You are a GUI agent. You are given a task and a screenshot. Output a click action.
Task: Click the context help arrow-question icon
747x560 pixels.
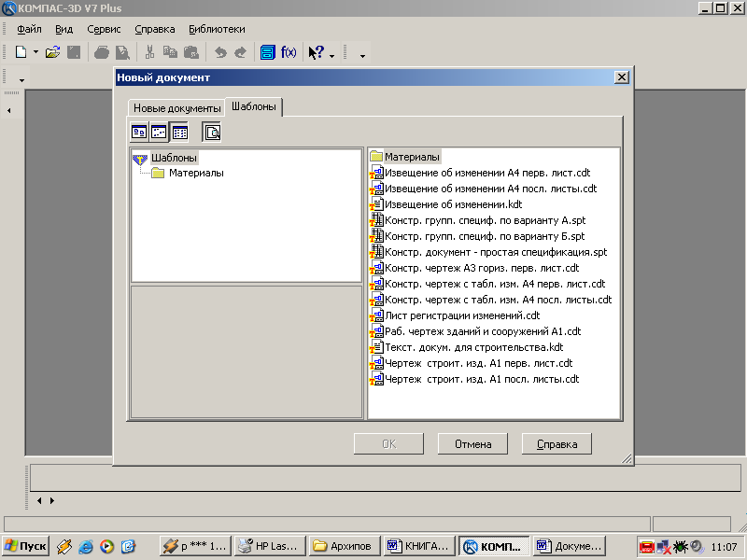tap(316, 52)
